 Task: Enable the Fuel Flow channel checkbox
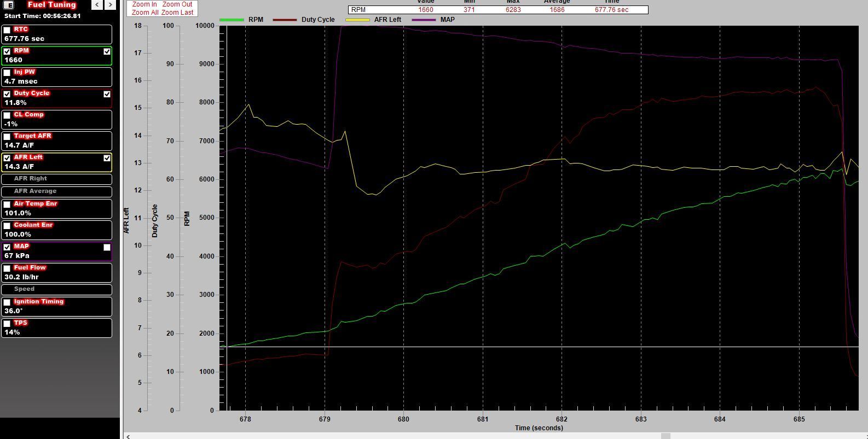click(x=7, y=268)
